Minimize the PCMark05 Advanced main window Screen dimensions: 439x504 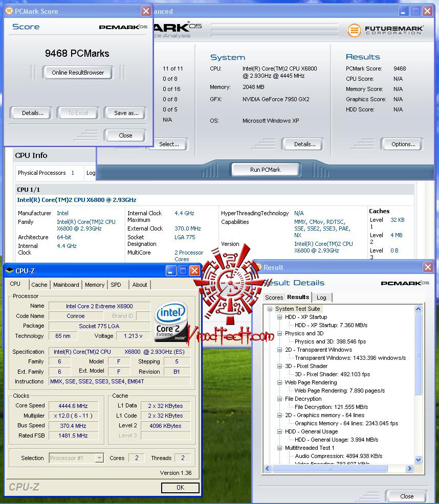pyautogui.click(x=404, y=11)
